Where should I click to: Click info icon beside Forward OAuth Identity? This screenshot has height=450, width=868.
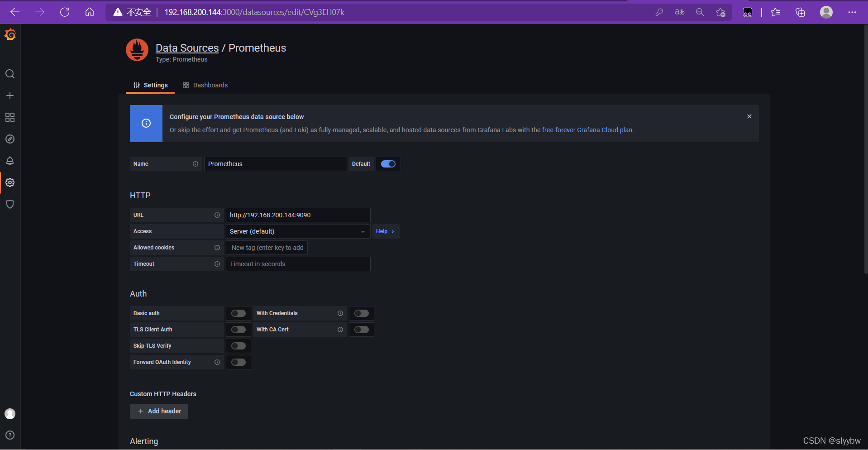click(217, 362)
